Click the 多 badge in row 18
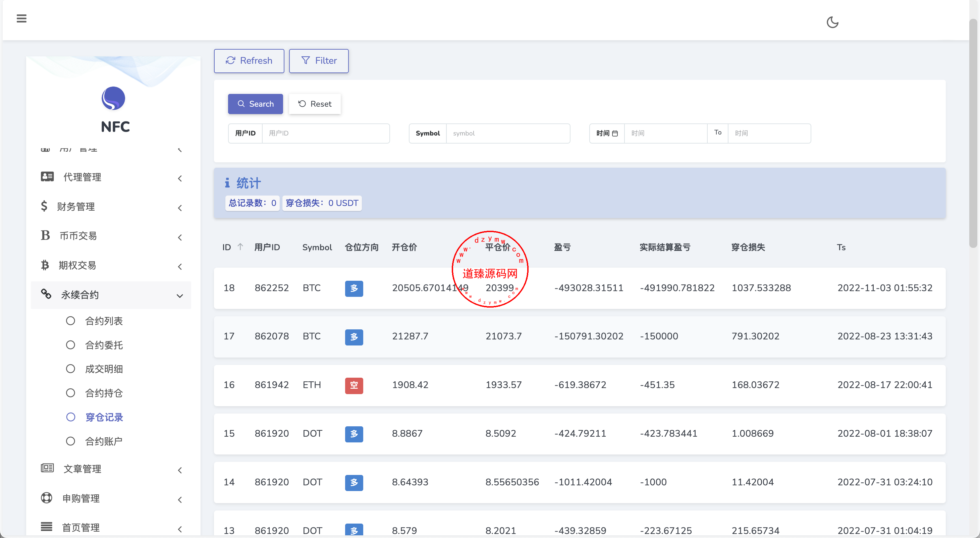Viewport: 980px width, 538px height. coord(354,288)
